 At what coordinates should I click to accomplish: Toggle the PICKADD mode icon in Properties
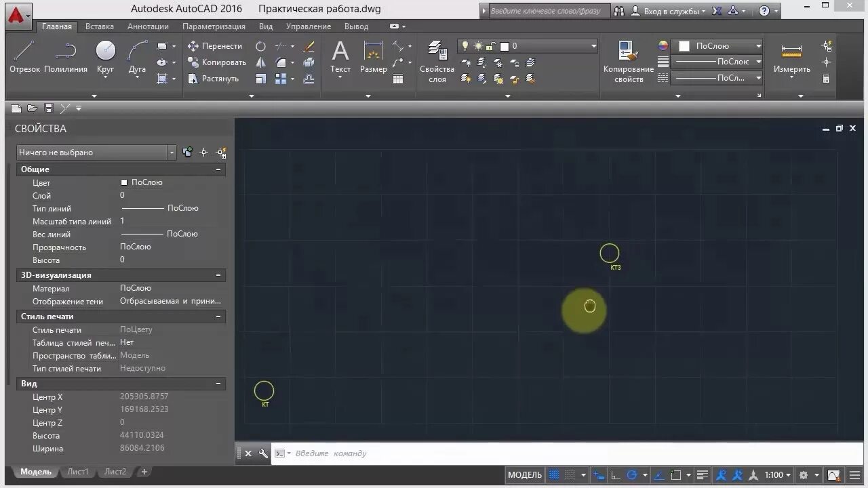[x=187, y=152]
